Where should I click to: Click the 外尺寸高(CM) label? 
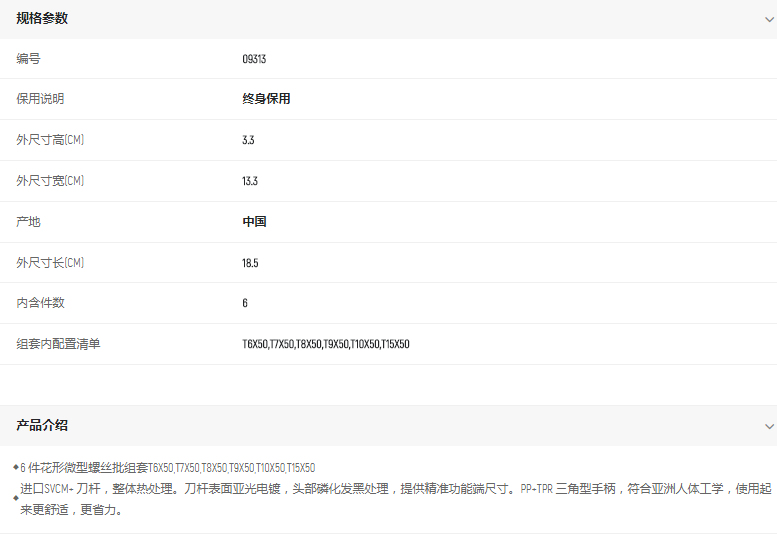tap(50, 140)
